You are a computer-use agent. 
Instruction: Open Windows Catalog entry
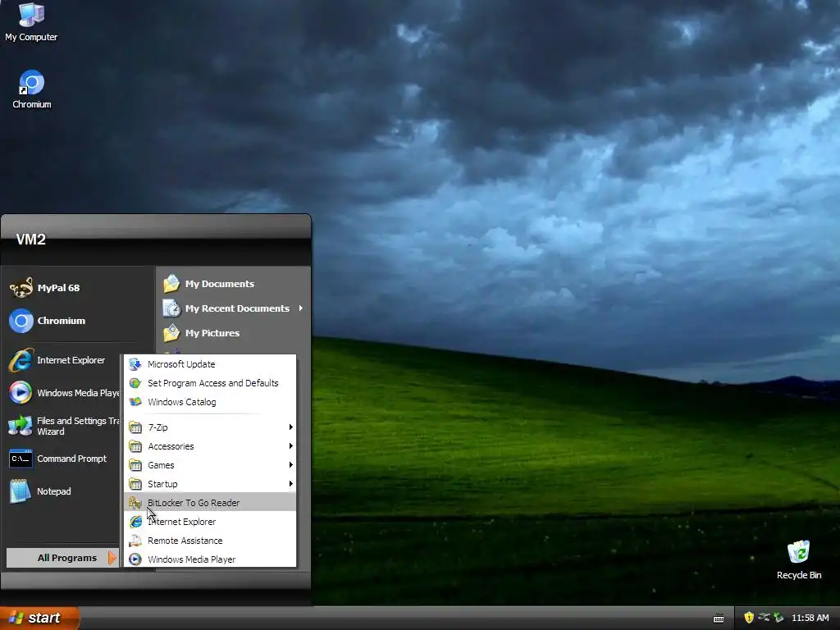click(210, 402)
